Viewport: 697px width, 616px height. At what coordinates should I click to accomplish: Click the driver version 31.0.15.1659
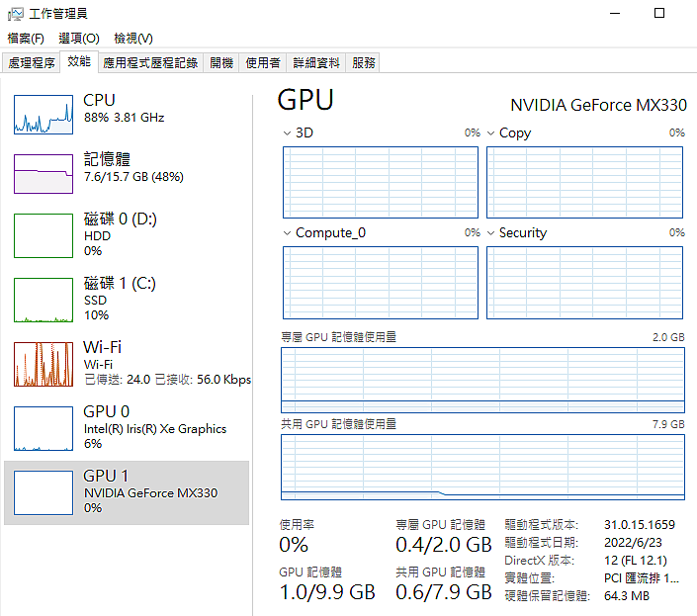[640, 525]
